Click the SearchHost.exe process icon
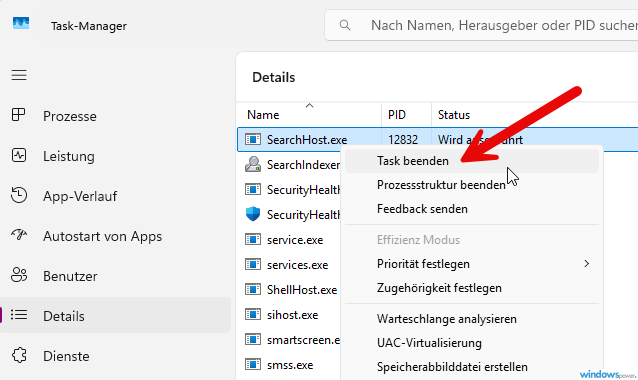This screenshot has height=380, width=638. click(x=253, y=139)
